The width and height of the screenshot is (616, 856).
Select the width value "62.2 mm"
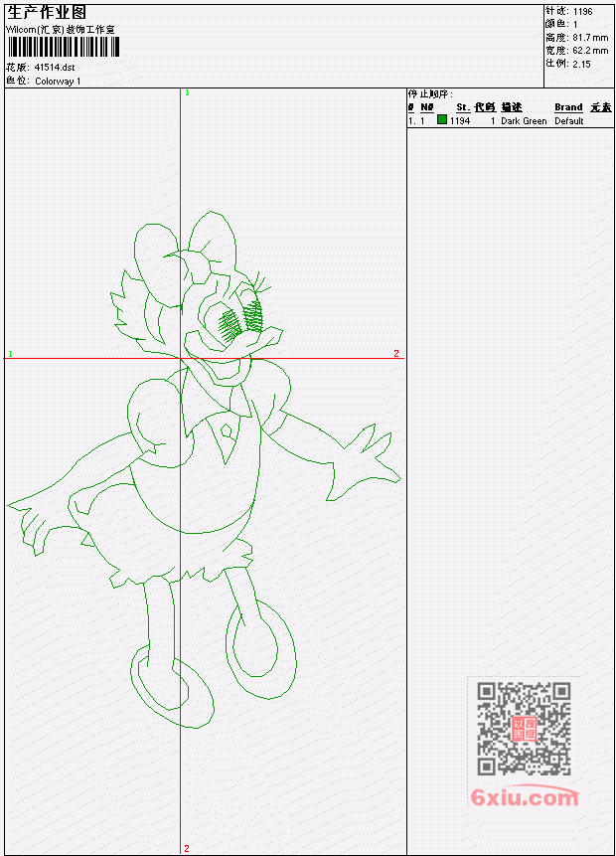590,51
